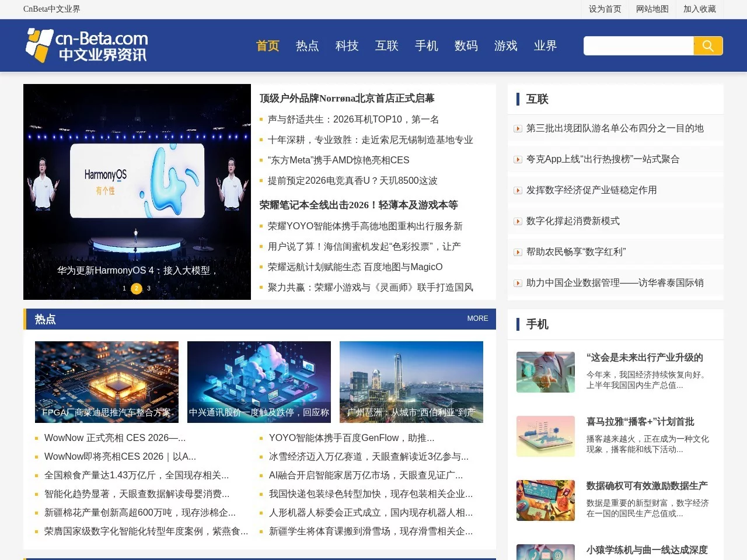
Task: Click arrow icon beside 发挥数字经济 headline
Action: click(x=518, y=191)
